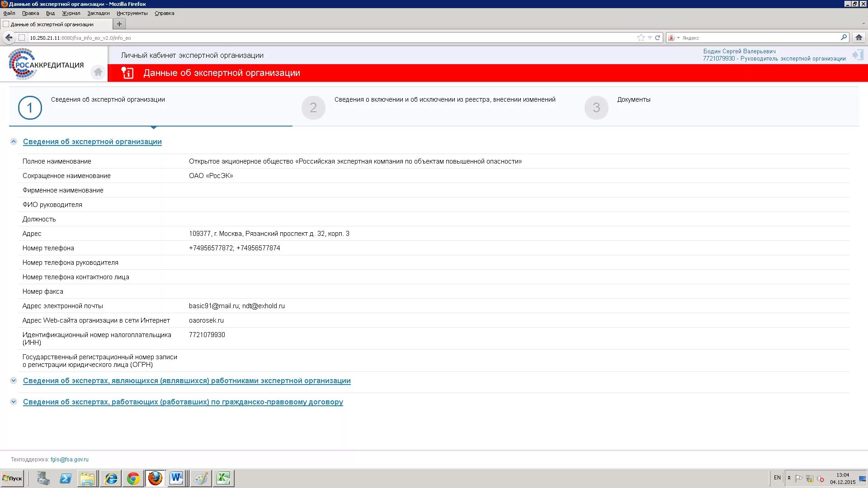Click phone numbers '+74956577872; +74956577874'

coord(234,248)
